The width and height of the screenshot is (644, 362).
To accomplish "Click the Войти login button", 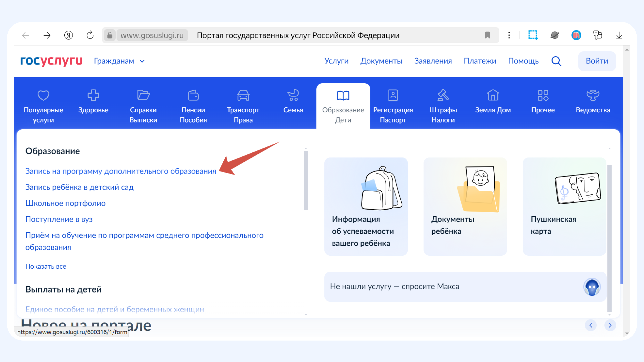I will pyautogui.click(x=597, y=61).
